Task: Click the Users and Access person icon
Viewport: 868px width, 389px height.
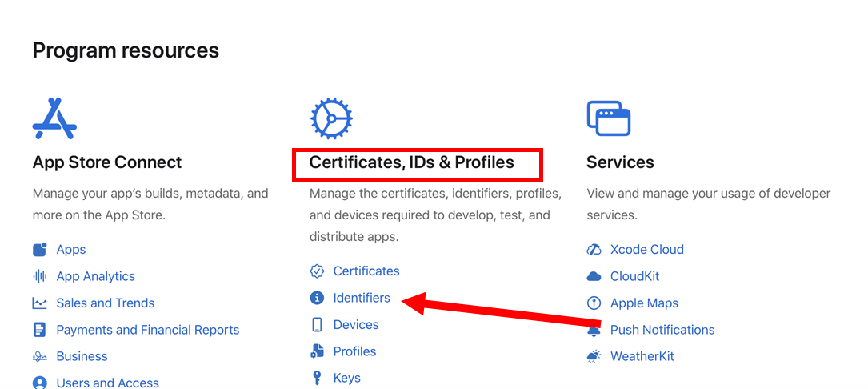Action: pos(39,383)
